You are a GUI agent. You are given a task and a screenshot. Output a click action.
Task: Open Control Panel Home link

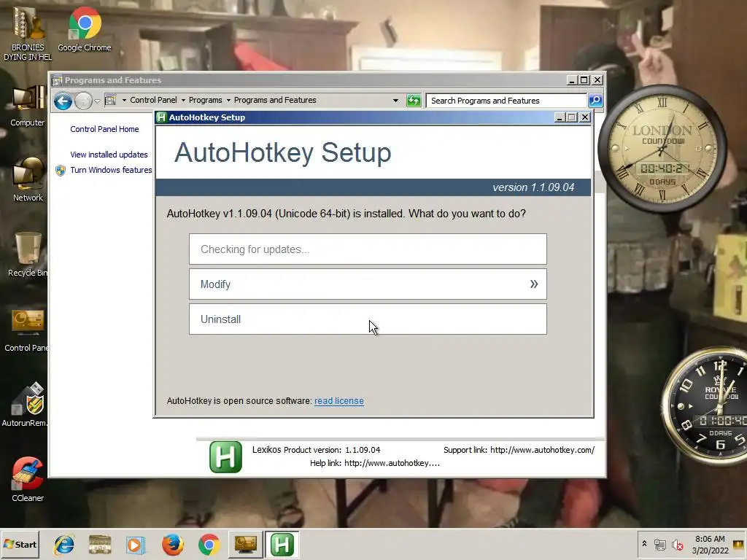pos(104,129)
